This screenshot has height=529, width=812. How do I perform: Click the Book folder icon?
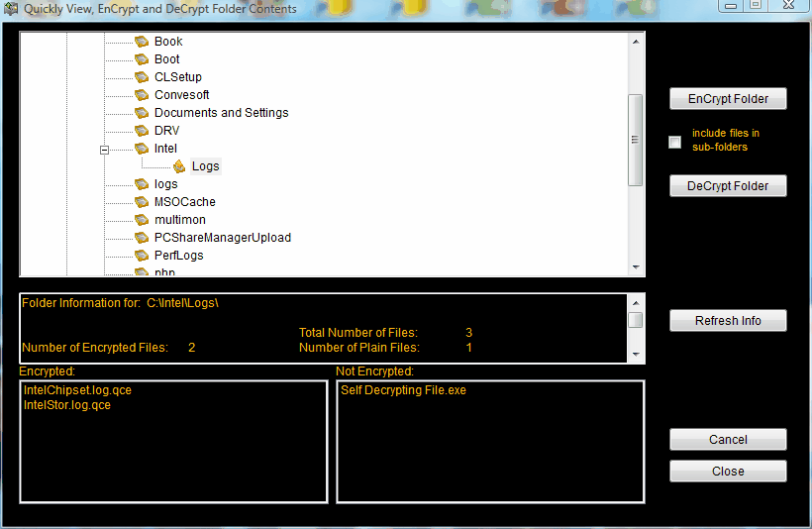(142, 42)
